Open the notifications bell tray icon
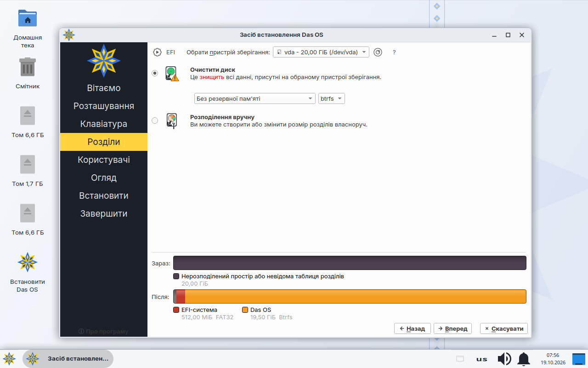588x368 pixels. [524, 359]
